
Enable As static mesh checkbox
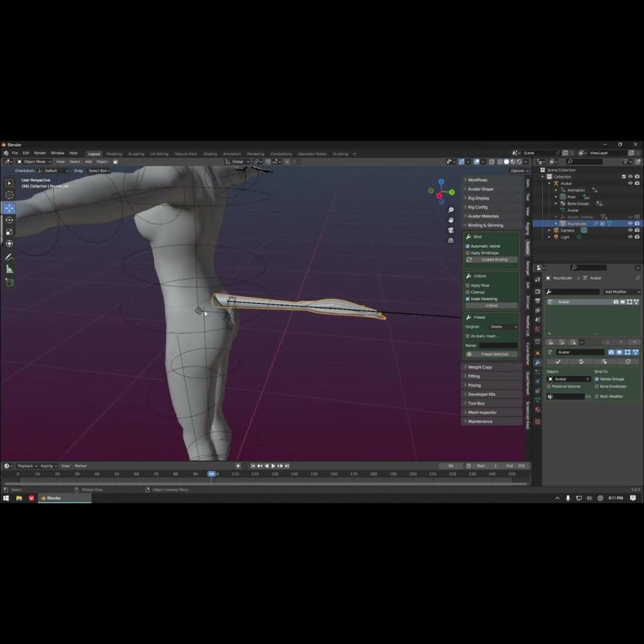[468, 336]
